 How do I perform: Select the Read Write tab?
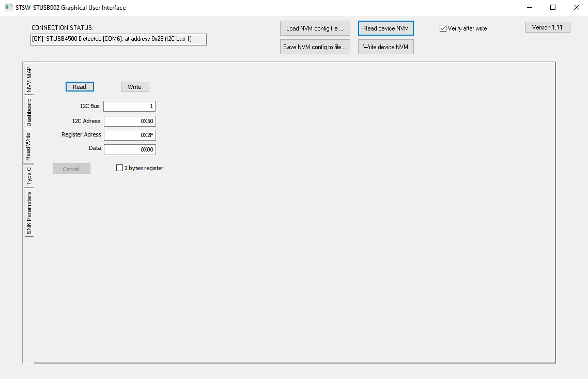pos(28,147)
